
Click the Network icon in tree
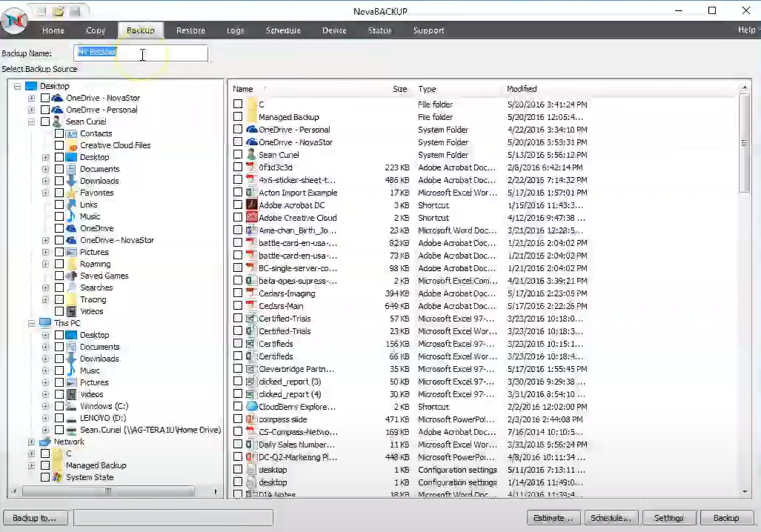tap(45, 442)
